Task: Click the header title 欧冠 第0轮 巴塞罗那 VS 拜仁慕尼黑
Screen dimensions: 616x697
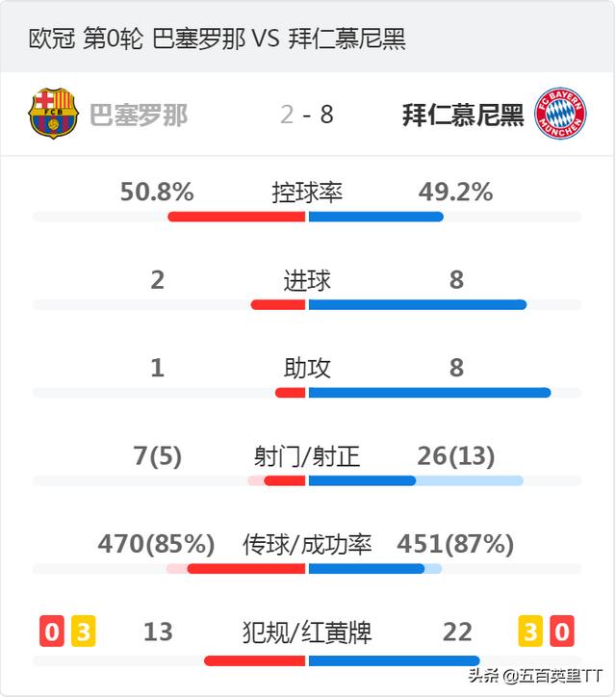Action: (217, 39)
